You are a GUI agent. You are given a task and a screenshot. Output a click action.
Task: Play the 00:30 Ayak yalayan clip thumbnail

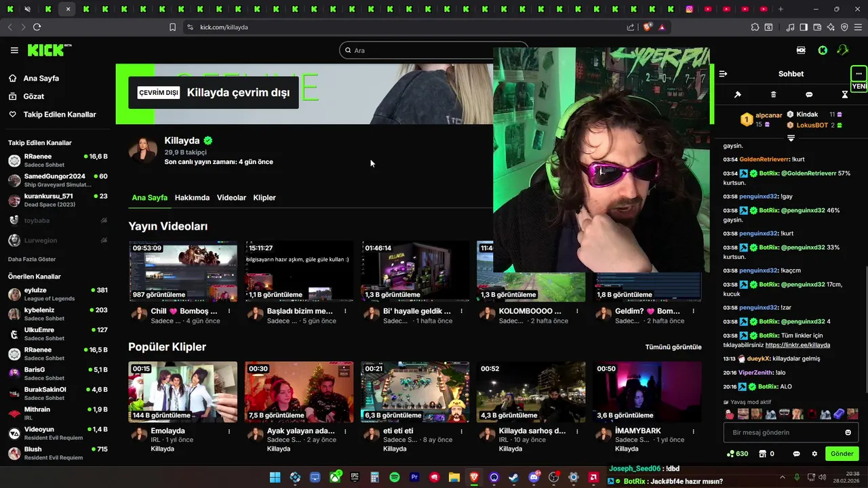pyautogui.click(x=299, y=392)
